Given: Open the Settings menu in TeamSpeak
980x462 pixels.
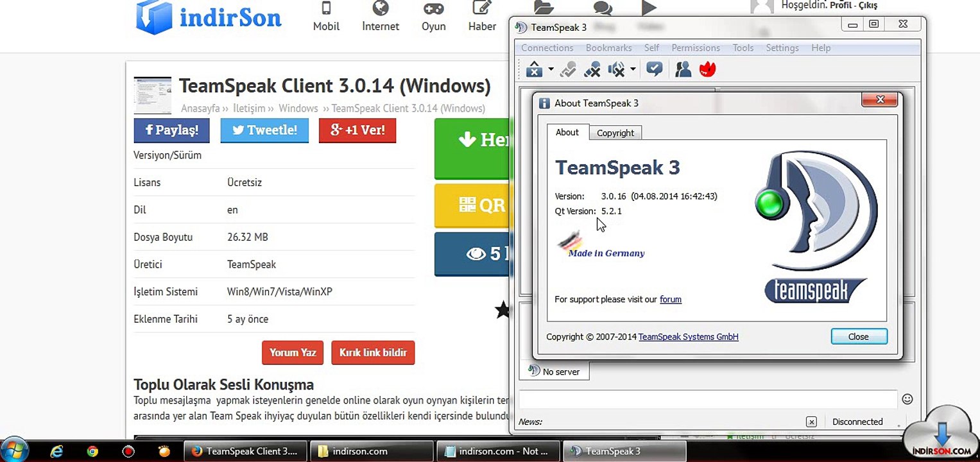Looking at the screenshot, I should pyautogui.click(x=782, y=48).
